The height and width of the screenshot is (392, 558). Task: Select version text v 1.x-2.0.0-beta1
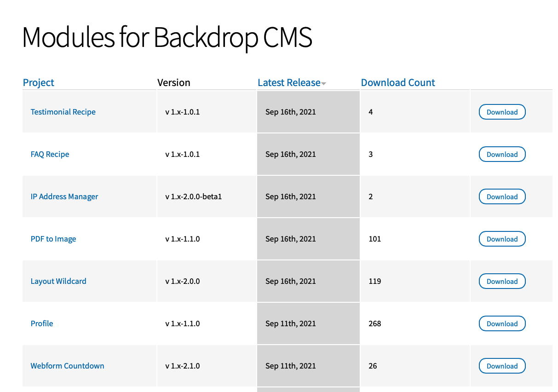pyautogui.click(x=194, y=196)
